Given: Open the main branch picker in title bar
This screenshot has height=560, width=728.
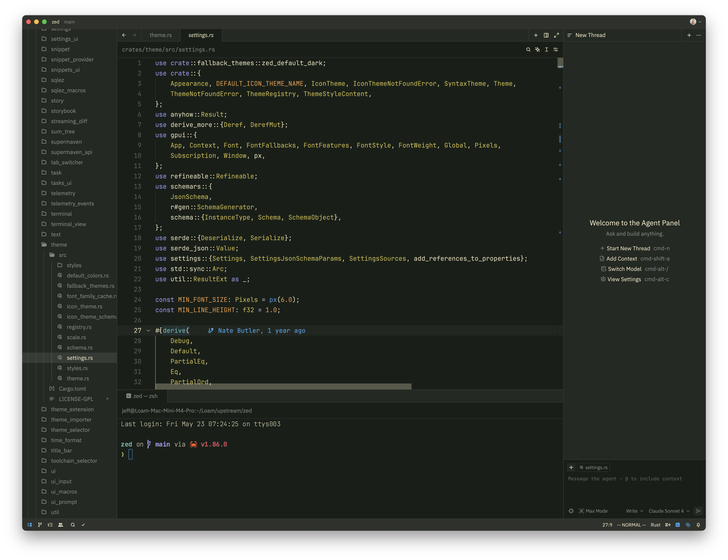Looking at the screenshot, I should tap(69, 22).
